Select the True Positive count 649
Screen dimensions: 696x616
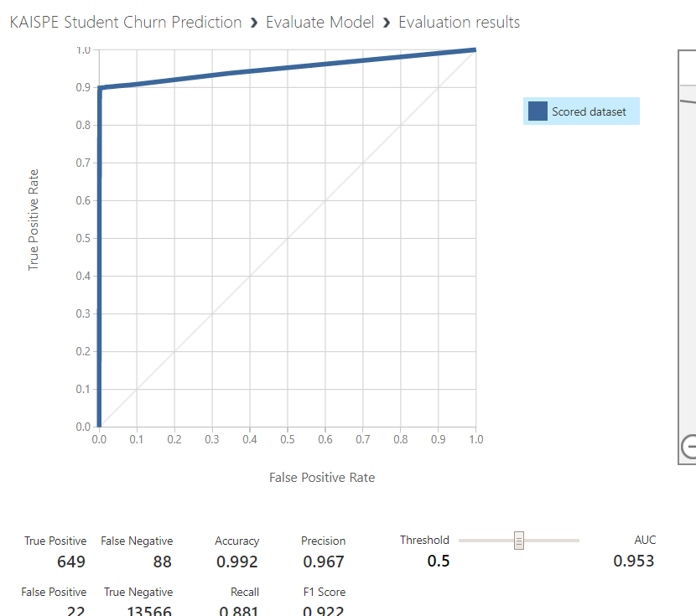[71, 562]
